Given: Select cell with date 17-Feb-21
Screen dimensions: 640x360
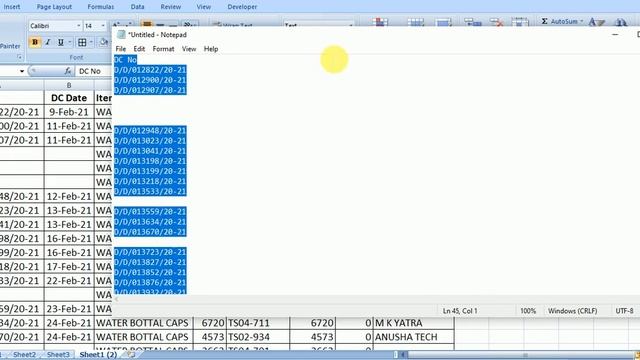Looking at the screenshot, I should click(x=69, y=267).
